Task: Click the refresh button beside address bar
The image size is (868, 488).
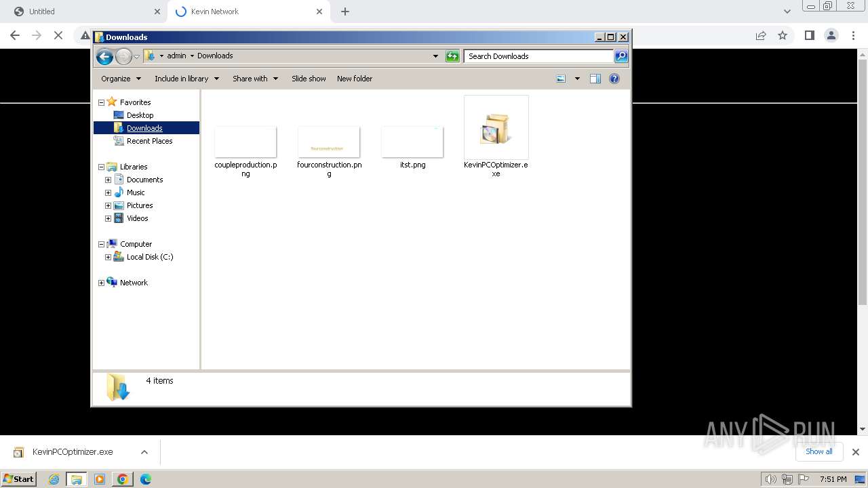Action: 452,56
